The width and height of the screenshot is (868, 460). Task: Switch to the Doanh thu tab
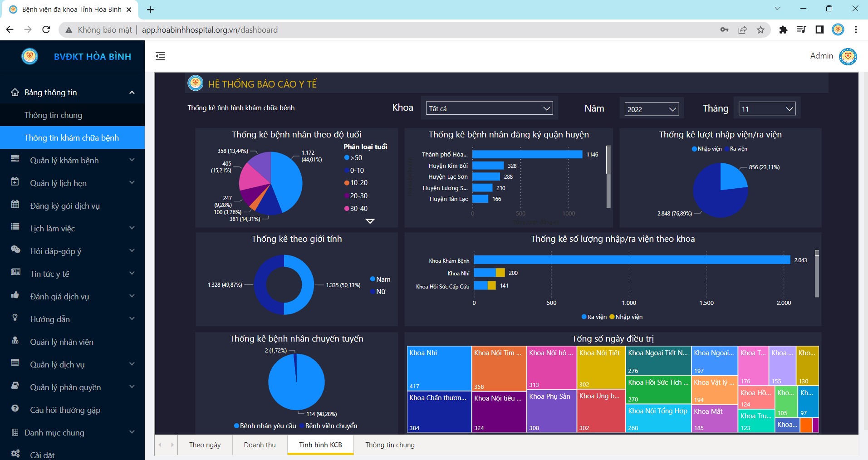click(x=260, y=445)
